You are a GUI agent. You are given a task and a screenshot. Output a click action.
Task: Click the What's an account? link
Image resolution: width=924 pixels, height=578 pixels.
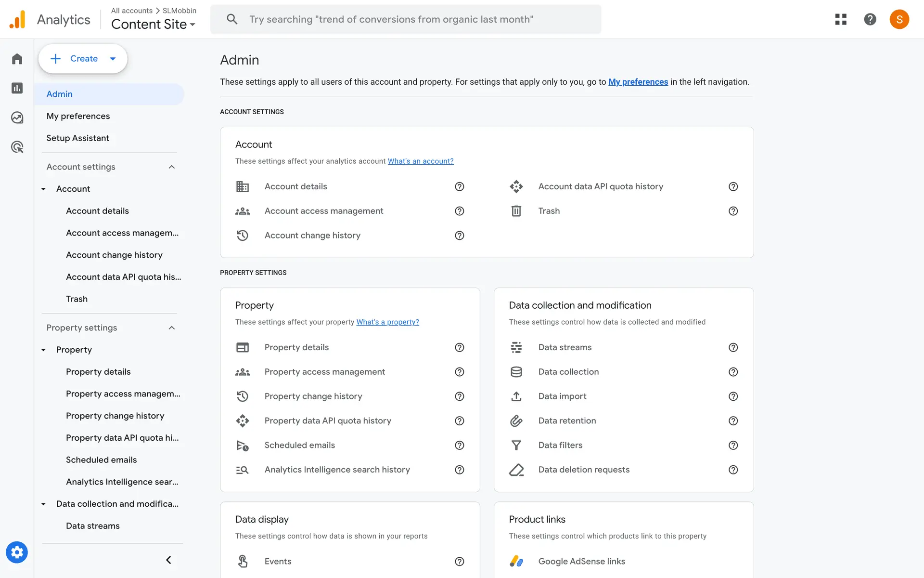point(420,161)
